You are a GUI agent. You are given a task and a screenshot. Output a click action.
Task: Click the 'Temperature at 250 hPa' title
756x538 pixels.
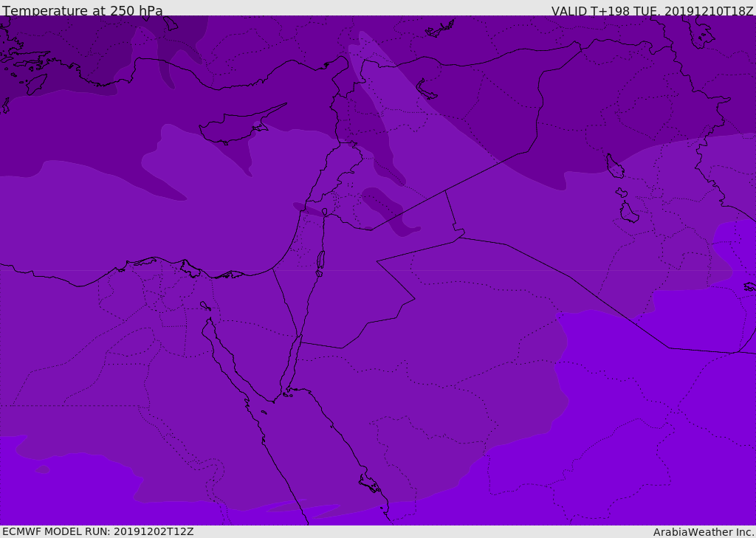coord(83,10)
